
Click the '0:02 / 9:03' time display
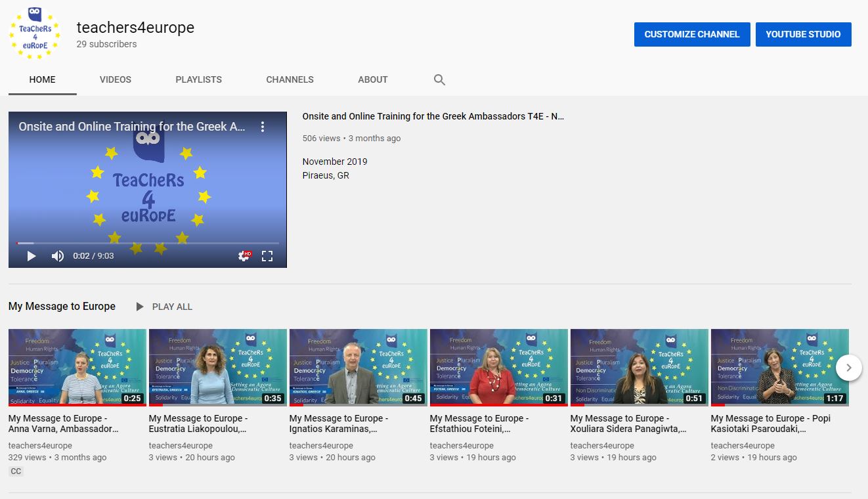(x=93, y=256)
